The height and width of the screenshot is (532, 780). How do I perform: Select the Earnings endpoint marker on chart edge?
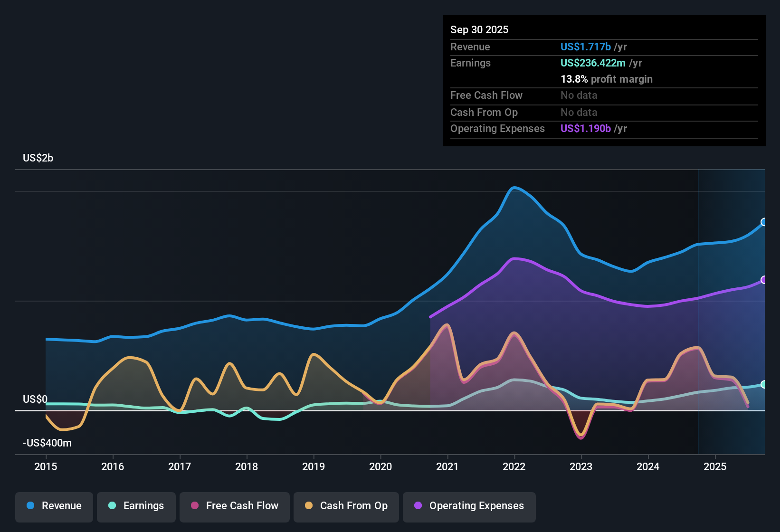coord(763,385)
